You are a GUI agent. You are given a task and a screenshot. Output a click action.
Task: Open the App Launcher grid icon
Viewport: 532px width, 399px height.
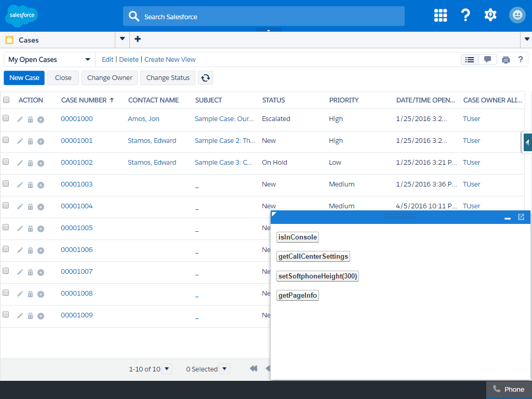point(440,15)
